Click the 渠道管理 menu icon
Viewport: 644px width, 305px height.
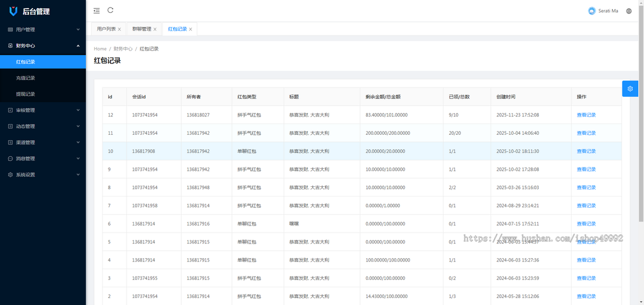pos(10,142)
